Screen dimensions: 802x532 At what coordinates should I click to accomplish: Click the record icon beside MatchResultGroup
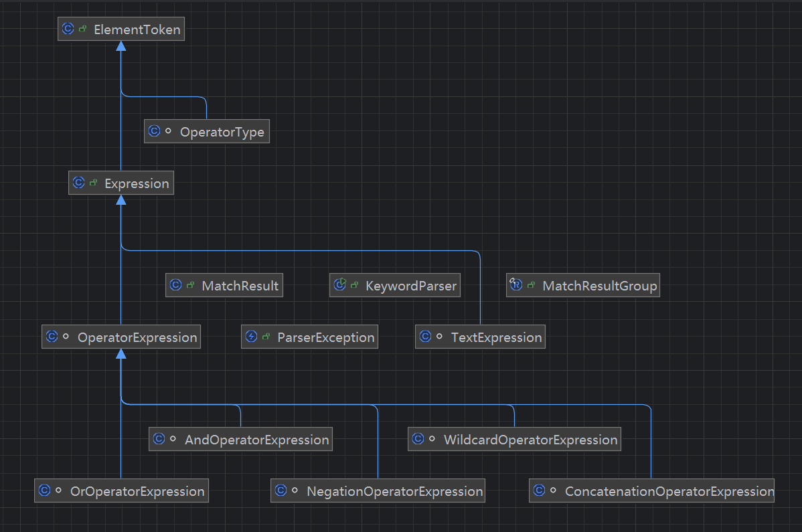click(x=516, y=286)
